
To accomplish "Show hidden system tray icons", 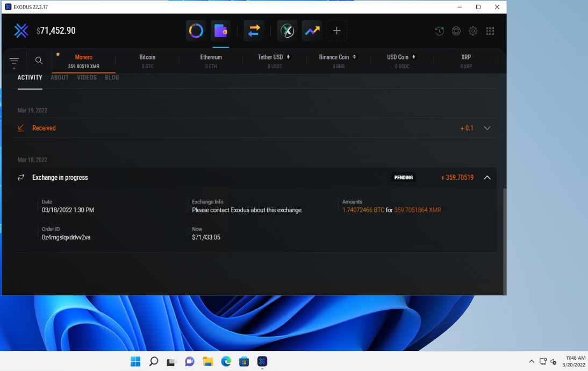I will point(532,361).
